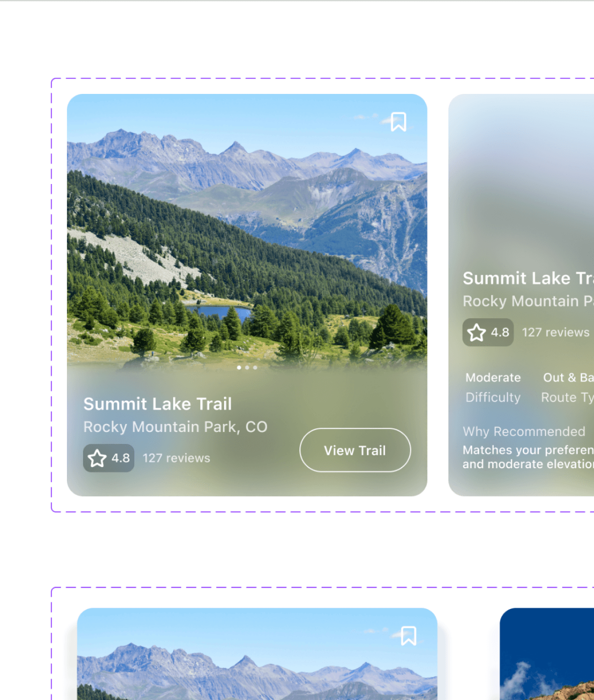Click the Out & Back Route Type label
This screenshot has width=594, height=700.
point(567,387)
